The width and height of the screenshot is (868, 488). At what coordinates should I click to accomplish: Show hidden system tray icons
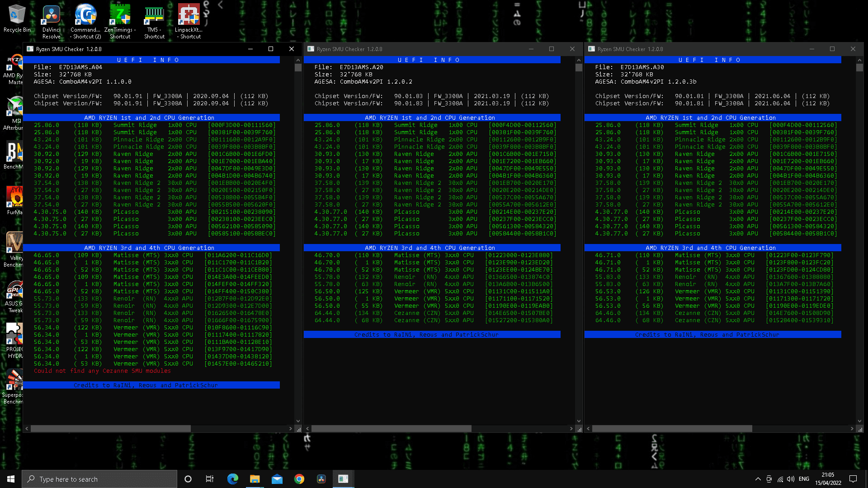tap(758, 479)
